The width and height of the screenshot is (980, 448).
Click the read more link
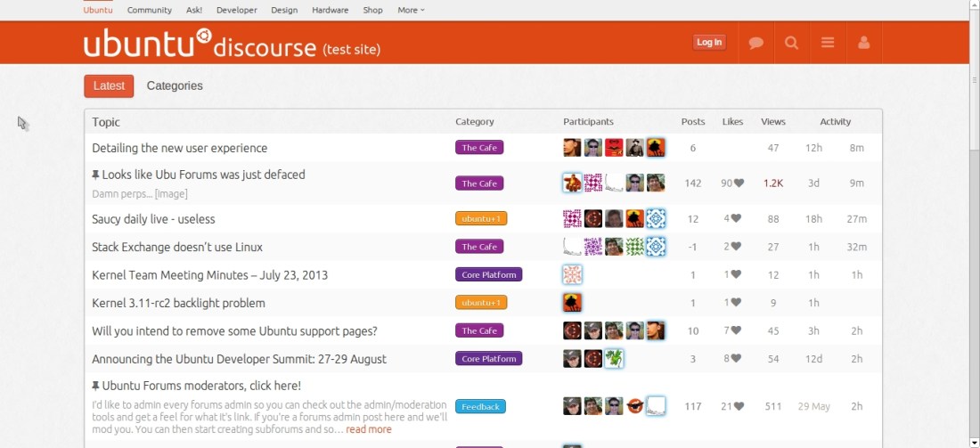pos(369,429)
